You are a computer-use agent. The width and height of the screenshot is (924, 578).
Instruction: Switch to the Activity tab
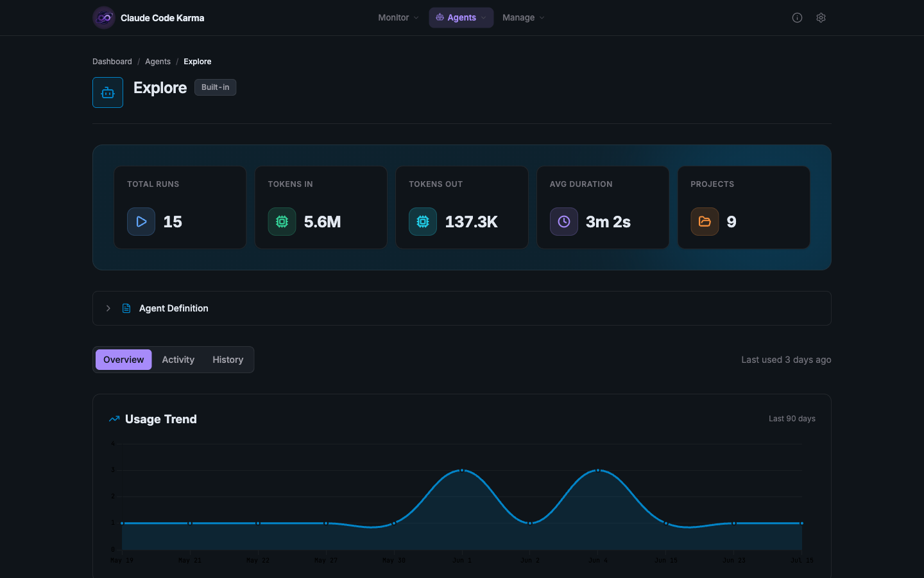tap(178, 360)
